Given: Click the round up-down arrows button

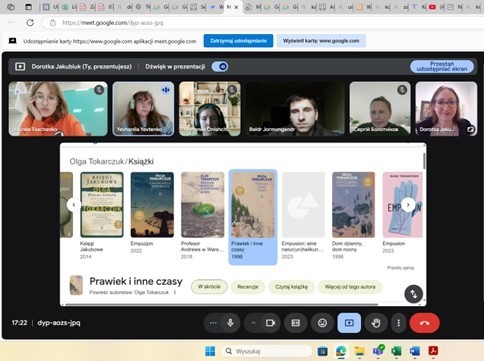Looking at the screenshot, I should click(x=414, y=294).
